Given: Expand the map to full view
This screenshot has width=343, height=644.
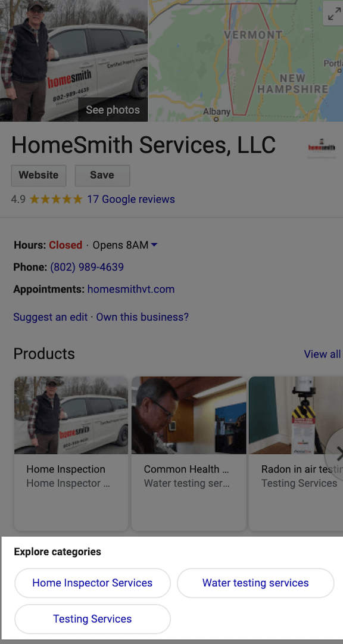Looking at the screenshot, I should pos(333,14).
